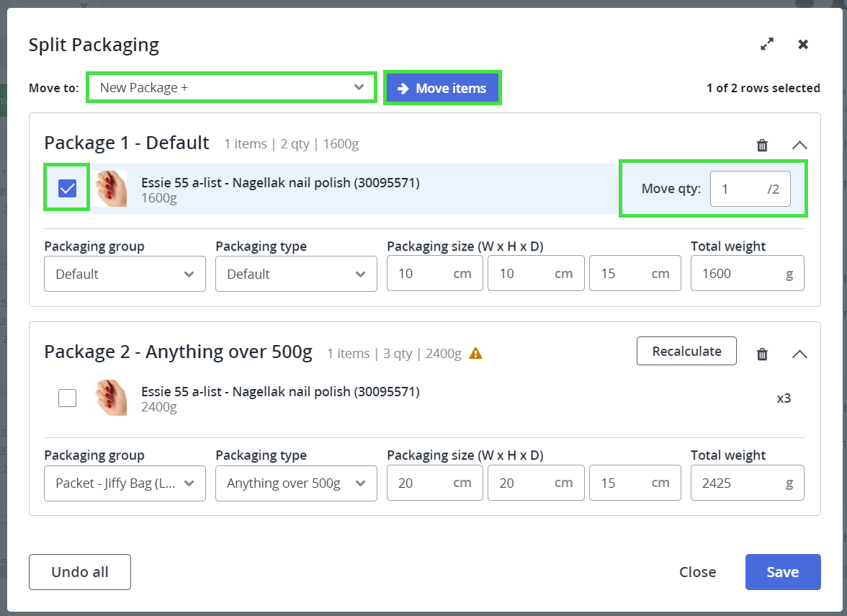Delete Package 1 using trash icon
This screenshot has height=616, width=847.
pyautogui.click(x=762, y=146)
